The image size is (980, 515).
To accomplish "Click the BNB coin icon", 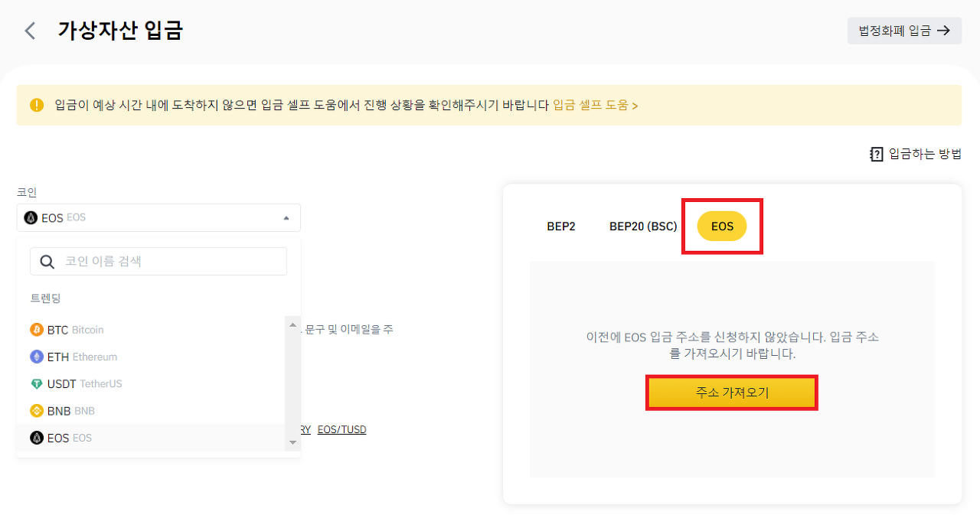I will click(38, 411).
